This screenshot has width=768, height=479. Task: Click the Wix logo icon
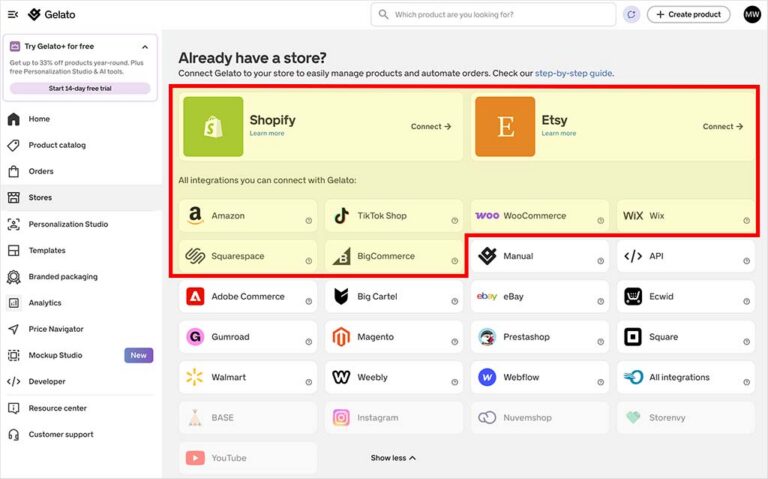tap(633, 216)
